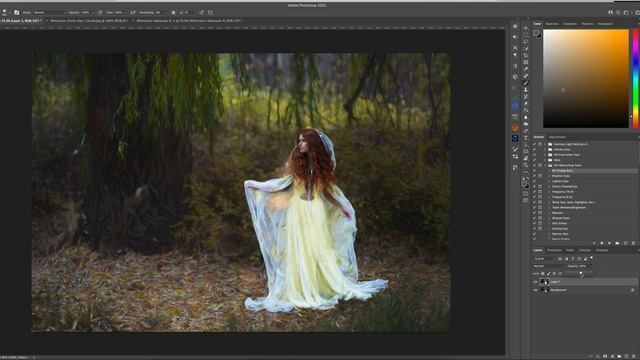Select the Eyedropper tool
Image resolution: width=640 pixels, height=360 pixels.
pos(525,69)
